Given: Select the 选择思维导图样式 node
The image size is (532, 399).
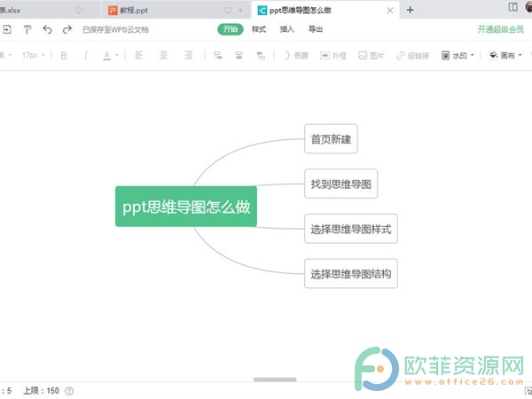Looking at the screenshot, I should click(x=351, y=229).
